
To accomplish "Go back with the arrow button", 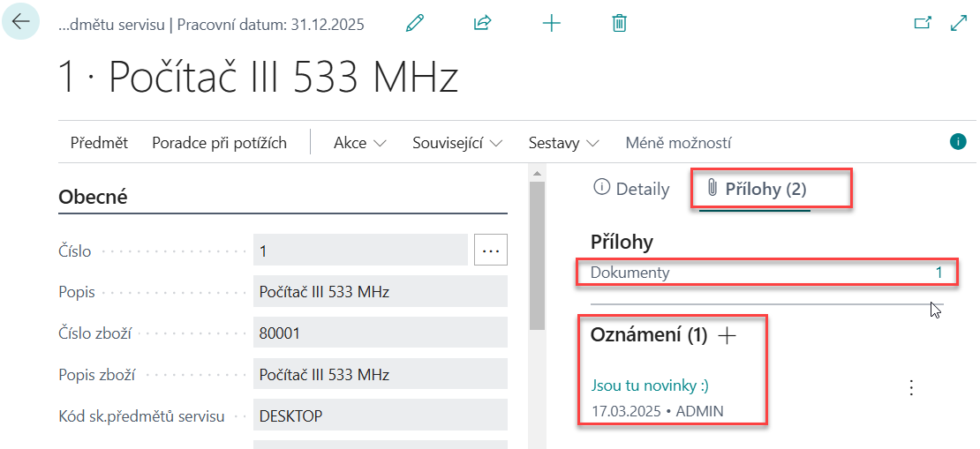I will pyautogui.click(x=20, y=21).
